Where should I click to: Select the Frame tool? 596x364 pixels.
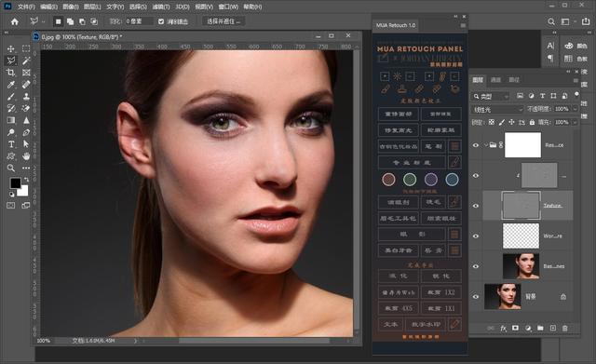[x=26, y=73]
